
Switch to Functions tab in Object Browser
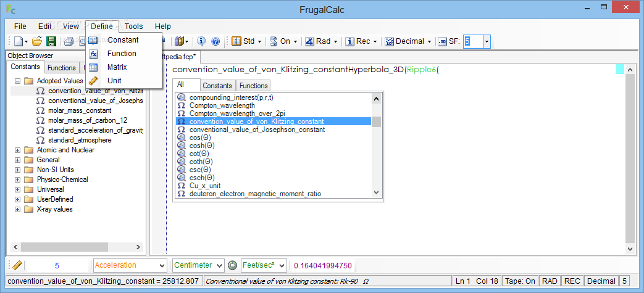click(62, 68)
